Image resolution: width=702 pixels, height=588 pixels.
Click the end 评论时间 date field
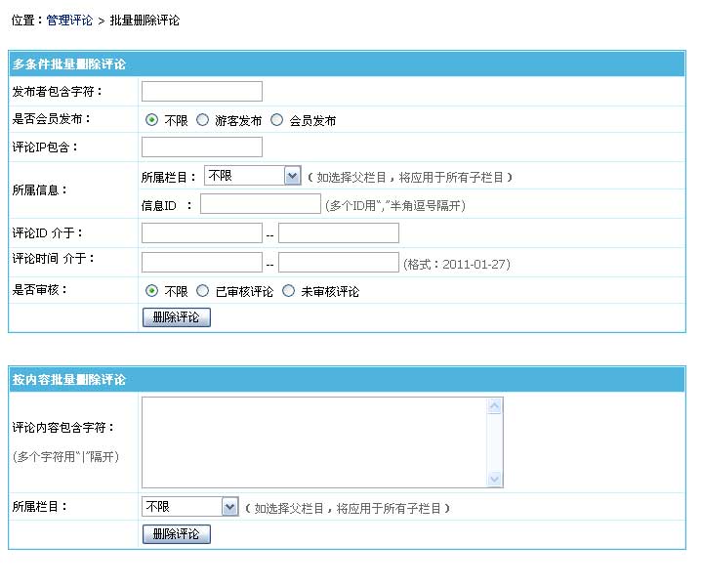[x=339, y=263]
